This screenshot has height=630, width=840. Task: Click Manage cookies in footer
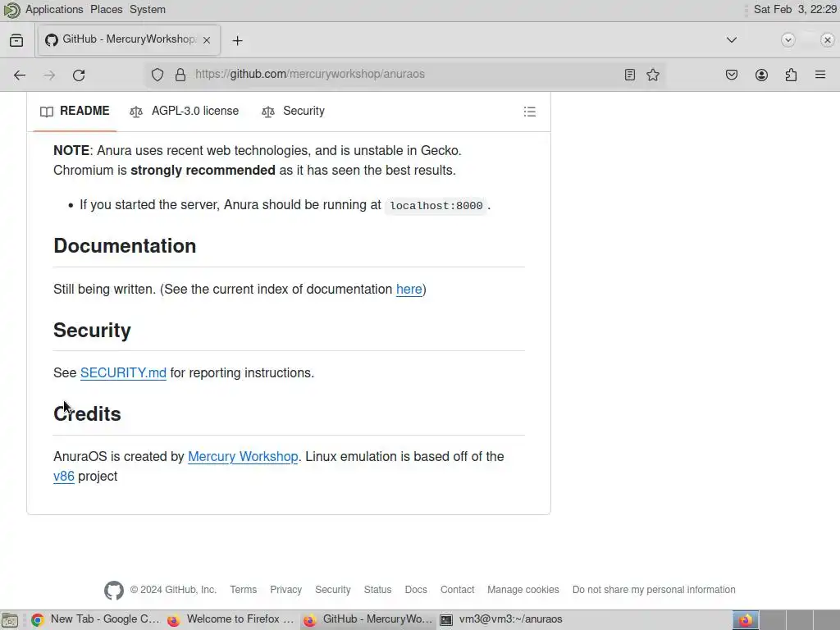pyautogui.click(x=523, y=590)
